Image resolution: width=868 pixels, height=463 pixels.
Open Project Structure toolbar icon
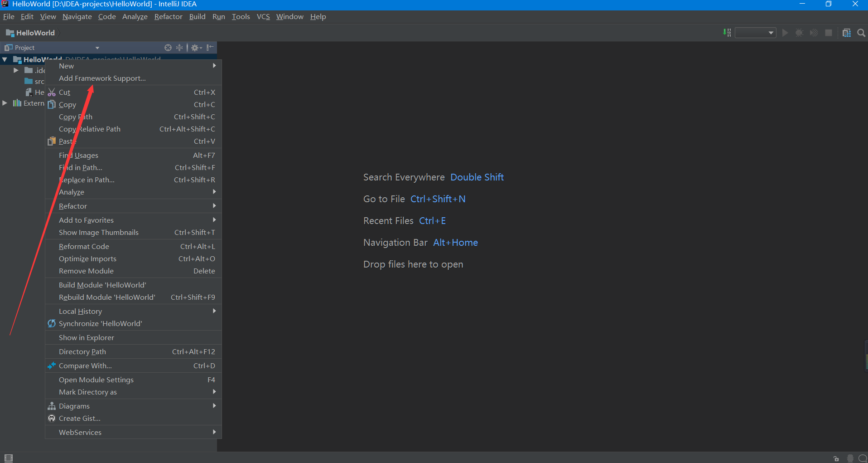click(847, 33)
